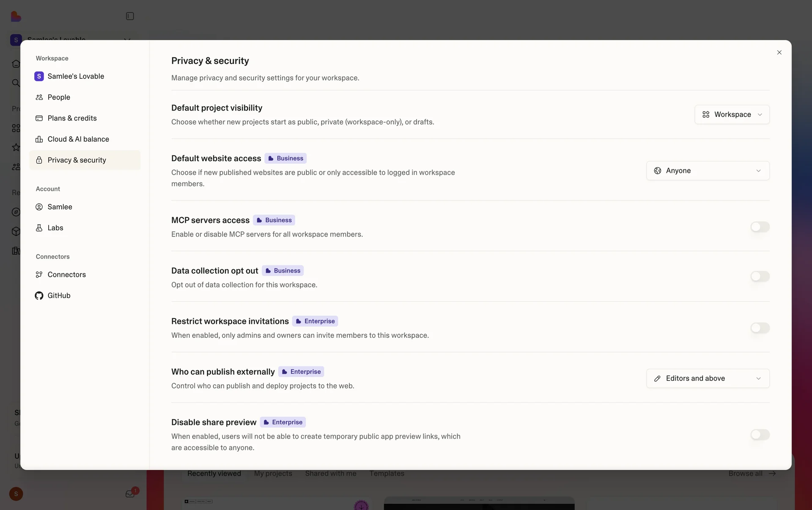
Task: Turn on Restrict workspace invitations toggle
Action: (x=760, y=328)
